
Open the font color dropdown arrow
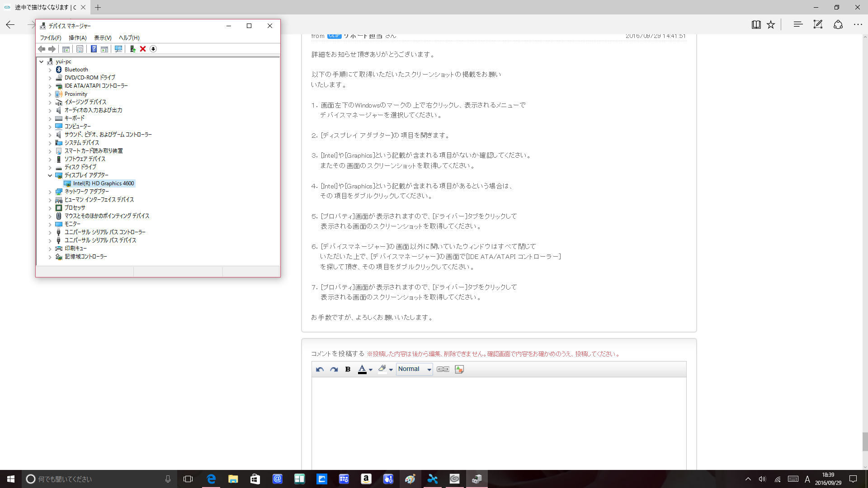(371, 370)
